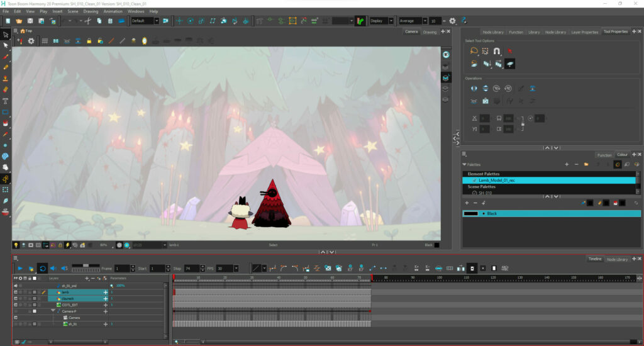
Task: Toggle the Loop playback button
Action: [x=42, y=269]
